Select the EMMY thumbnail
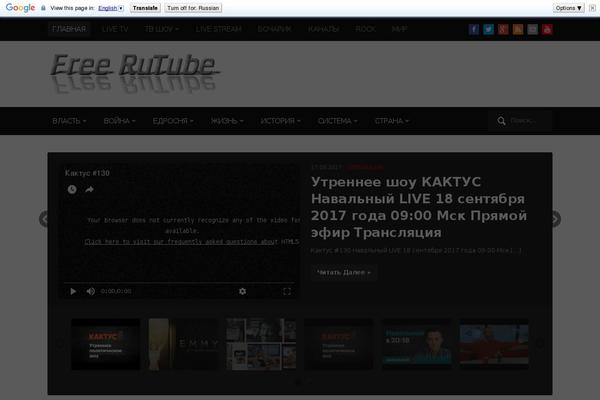600x400 pixels. 184,344
